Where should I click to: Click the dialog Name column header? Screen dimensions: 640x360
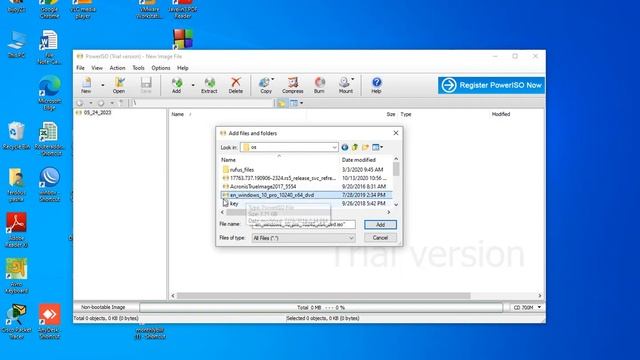(228, 160)
